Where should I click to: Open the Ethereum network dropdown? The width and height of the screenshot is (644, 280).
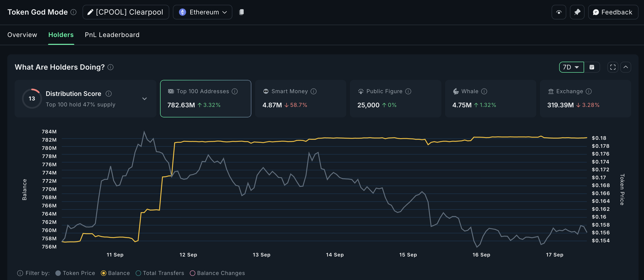202,12
